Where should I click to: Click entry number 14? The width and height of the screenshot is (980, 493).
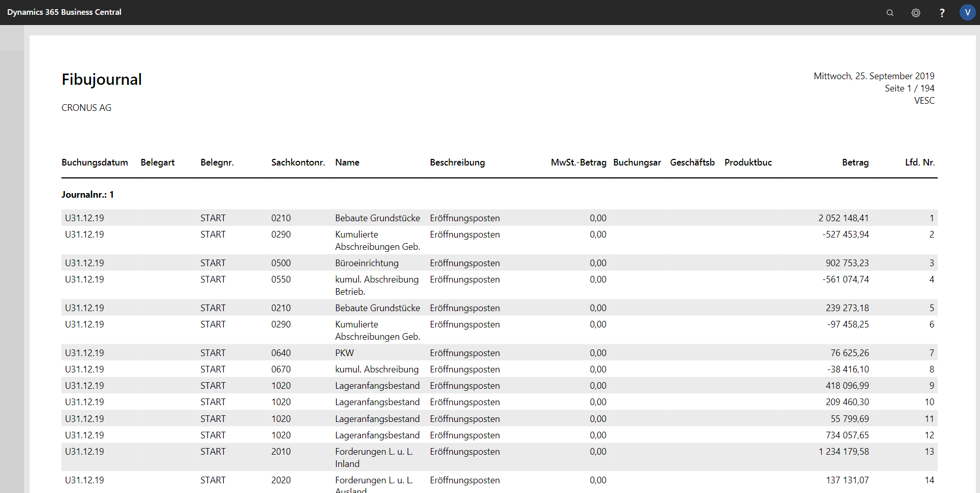(x=929, y=480)
